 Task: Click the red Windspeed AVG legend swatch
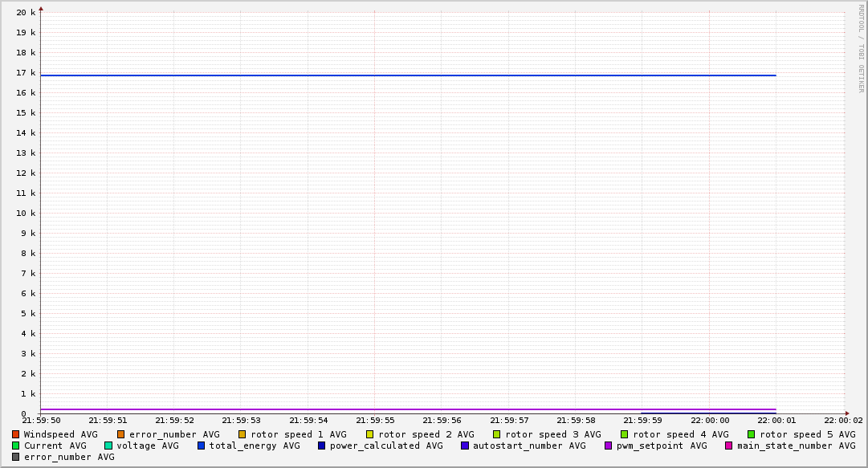pos(15,434)
